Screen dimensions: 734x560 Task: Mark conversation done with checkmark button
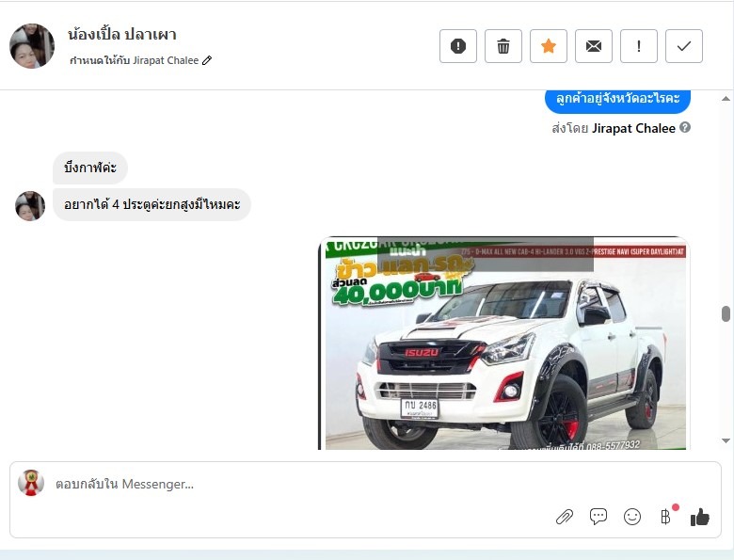point(684,46)
